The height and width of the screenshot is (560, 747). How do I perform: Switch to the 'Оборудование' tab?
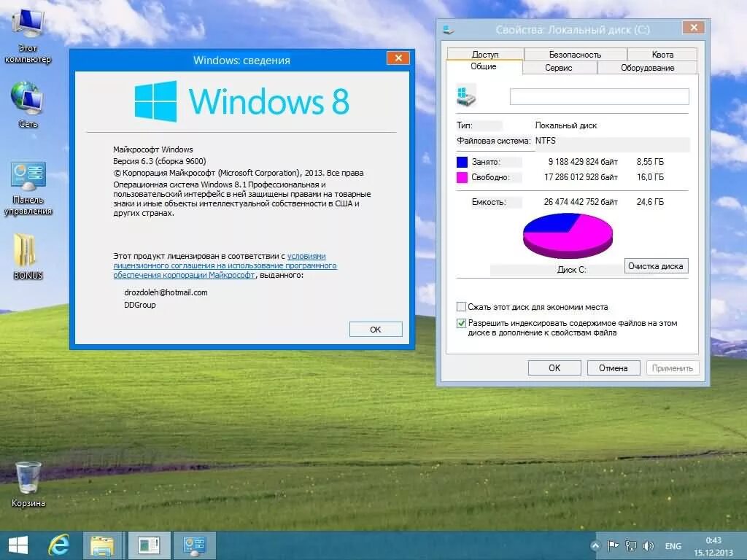[x=648, y=68]
